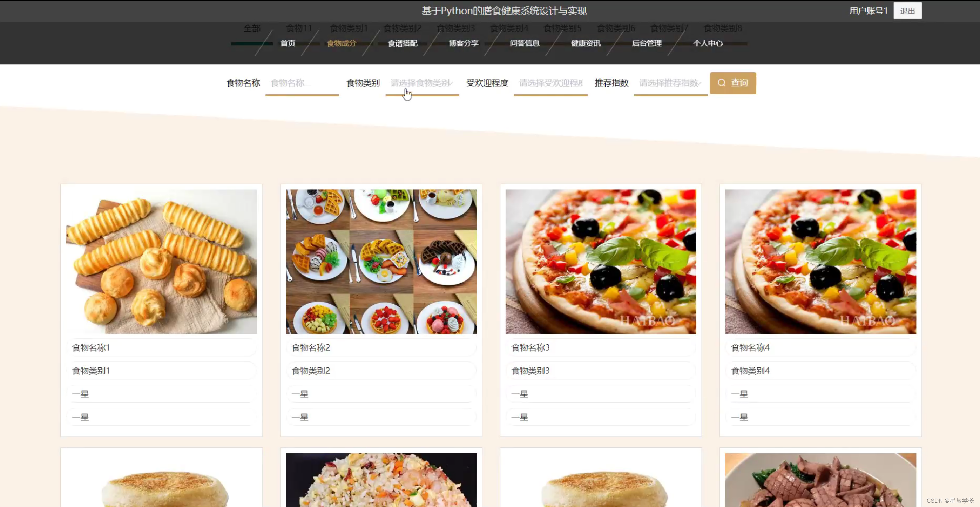Select the 食物类别5 category tab
This screenshot has width=980, height=507.
(563, 28)
